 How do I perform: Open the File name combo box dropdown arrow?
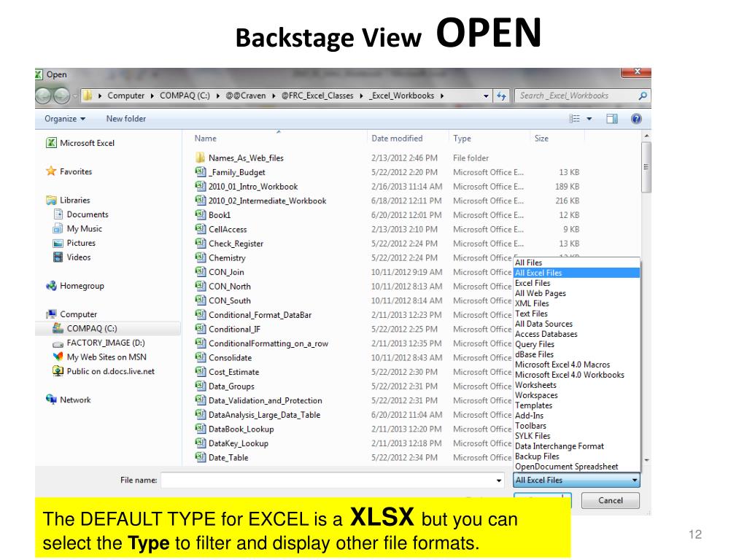pyautogui.click(x=499, y=480)
